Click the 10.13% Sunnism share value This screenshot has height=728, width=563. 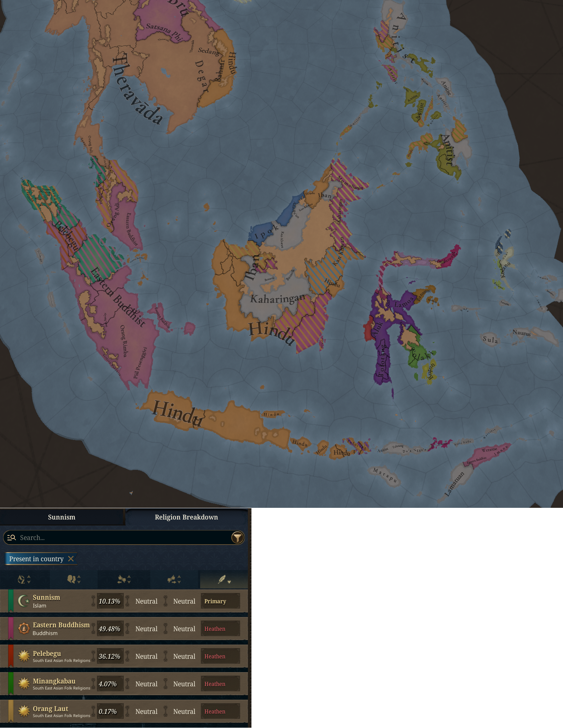click(x=110, y=601)
